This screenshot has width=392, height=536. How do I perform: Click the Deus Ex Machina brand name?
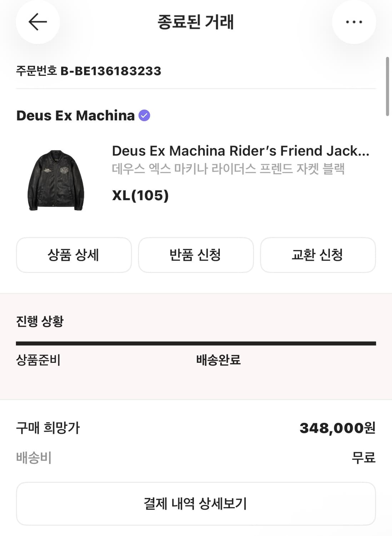[x=75, y=115]
